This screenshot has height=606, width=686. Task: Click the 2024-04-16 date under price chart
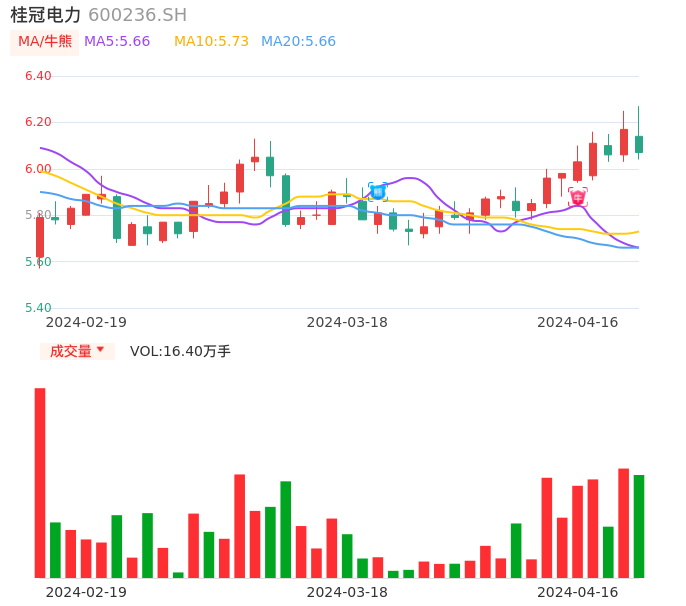click(578, 322)
